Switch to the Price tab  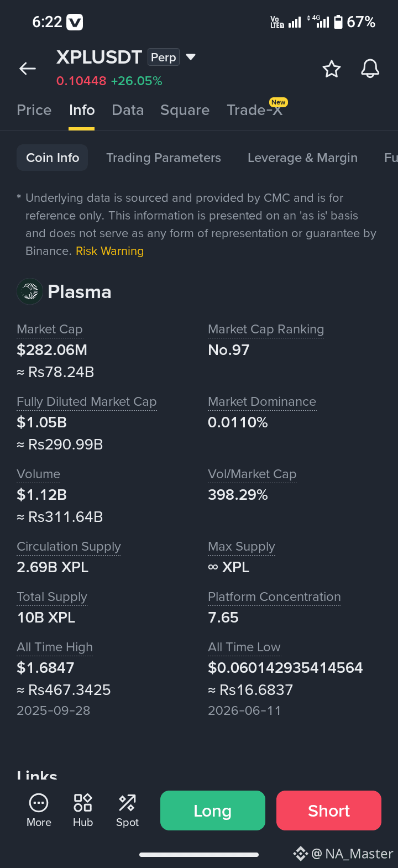coord(34,110)
